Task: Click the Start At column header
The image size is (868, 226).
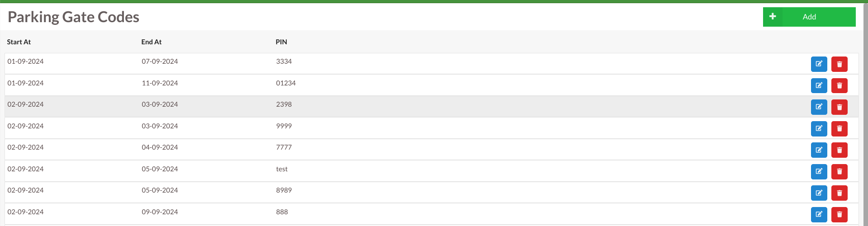Action: coord(19,42)
